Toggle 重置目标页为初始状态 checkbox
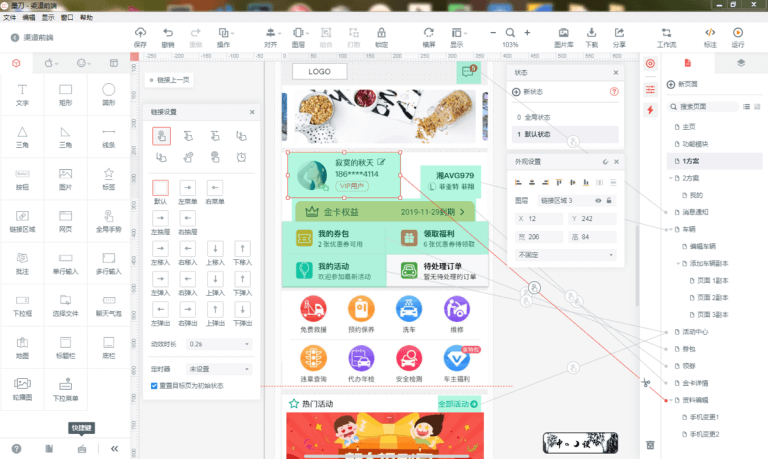Screen dimensions: 768x459 pyautogui.click(x=154, y=386)
